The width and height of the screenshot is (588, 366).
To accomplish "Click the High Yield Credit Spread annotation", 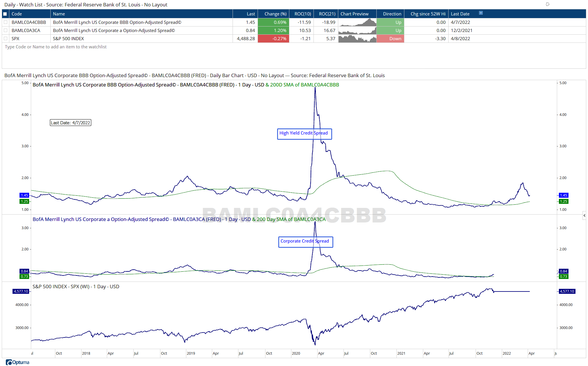I will click(x=304, y=134).
